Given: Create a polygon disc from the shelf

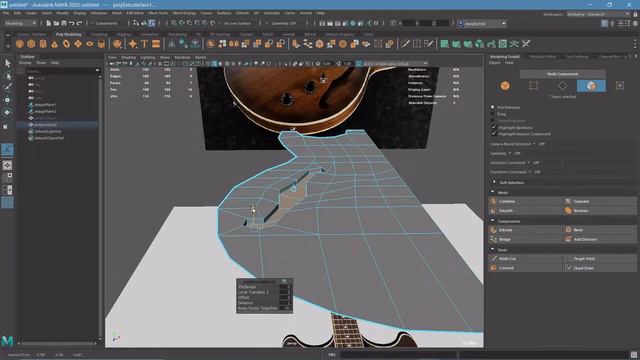Looking at the screenshot, I should click(89, 44).
